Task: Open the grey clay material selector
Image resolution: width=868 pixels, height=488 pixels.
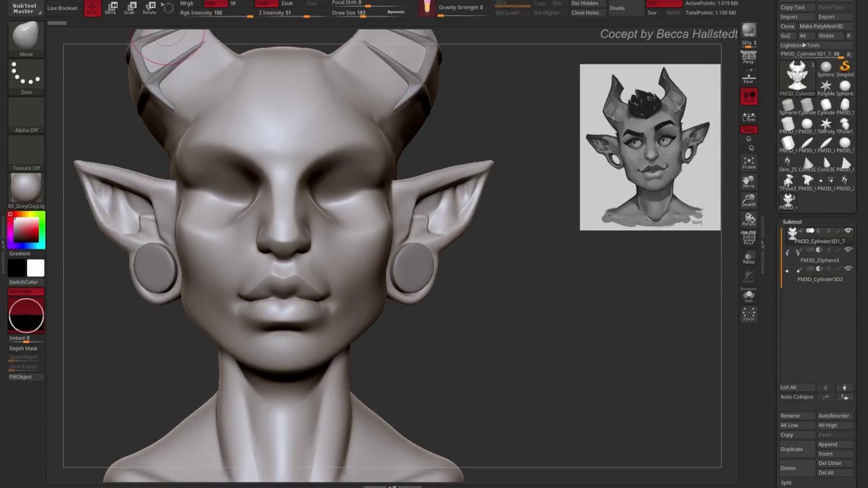Action: coord(26,191)
